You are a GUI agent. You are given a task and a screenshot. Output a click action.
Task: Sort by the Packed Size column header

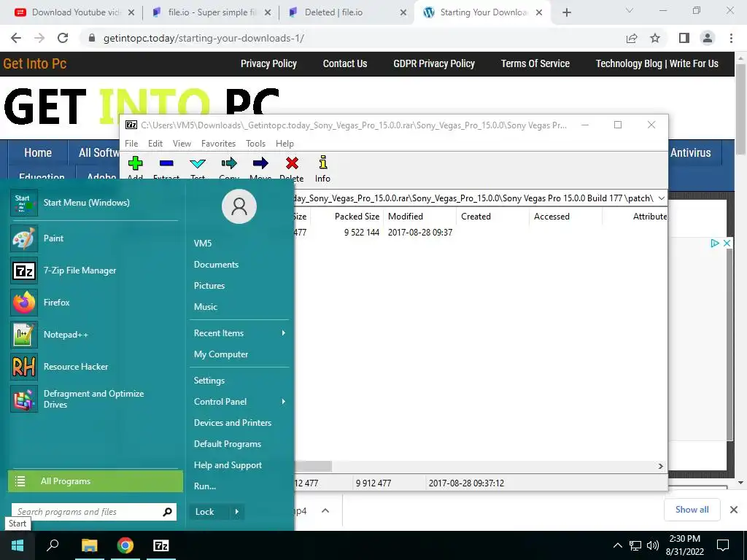[357, 216]
